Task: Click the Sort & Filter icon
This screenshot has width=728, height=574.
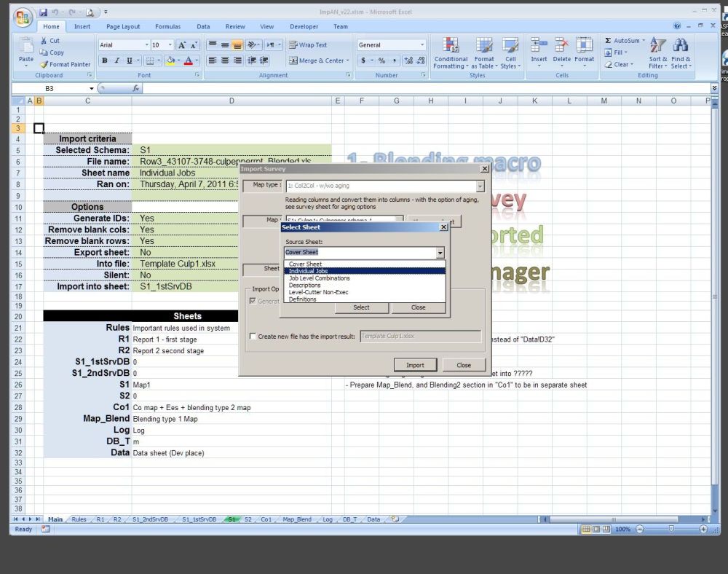Action: pyautogui.click(x=657, y=45)
